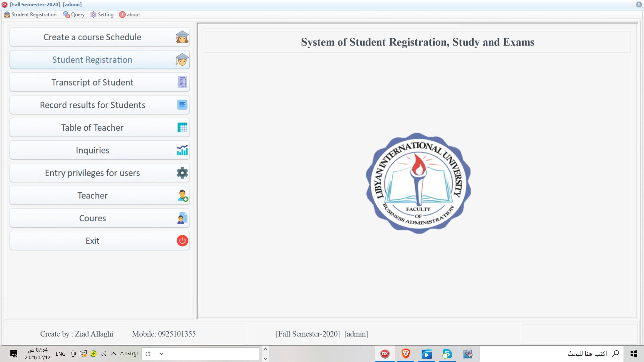Click the 'Mobile: 0925101355' text
The height and width of the screenshot is (362, 644).
click(x=164, y=334)
